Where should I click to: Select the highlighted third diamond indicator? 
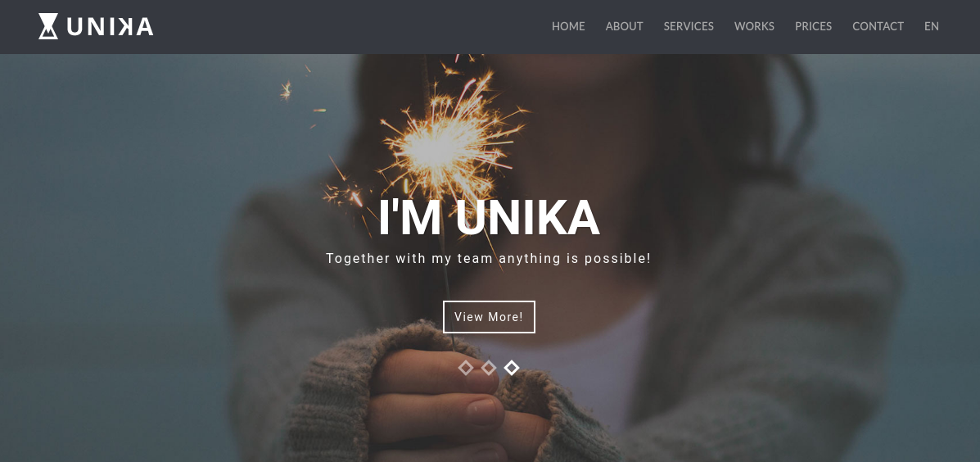511,368
